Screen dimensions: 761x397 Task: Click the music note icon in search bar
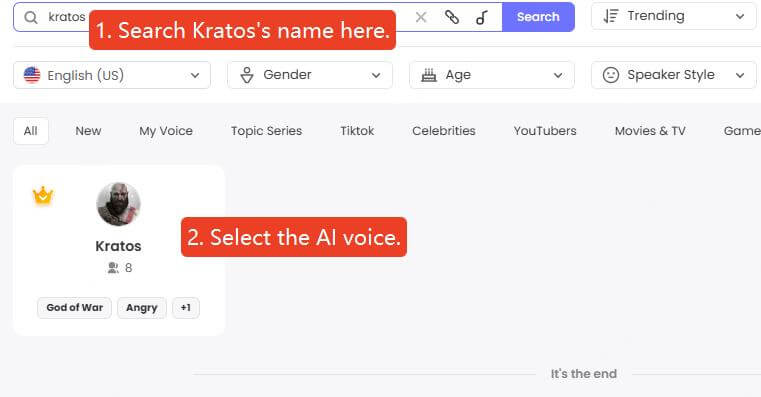pyautogui.click(x=481, y=17)
